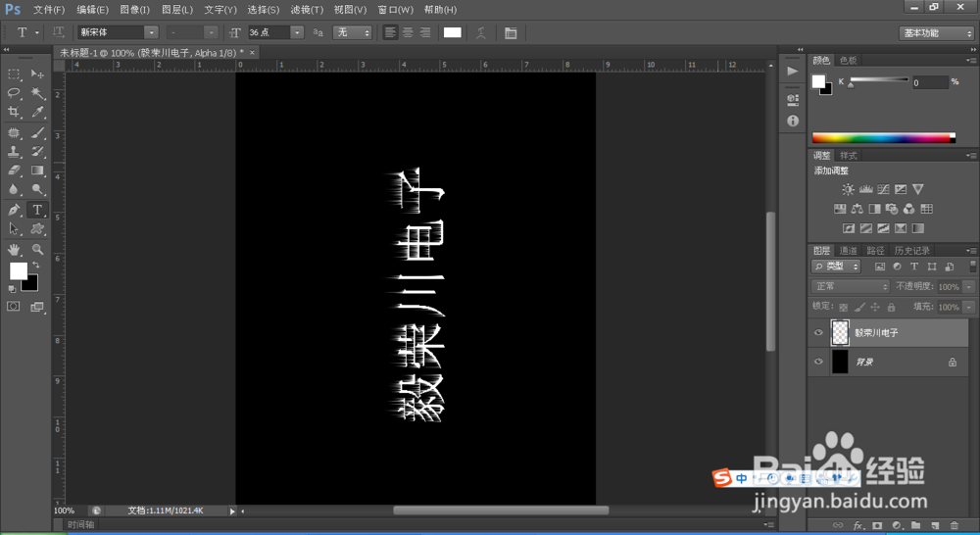Center align the text
980x535 pixels.
[x=408, y=32]
